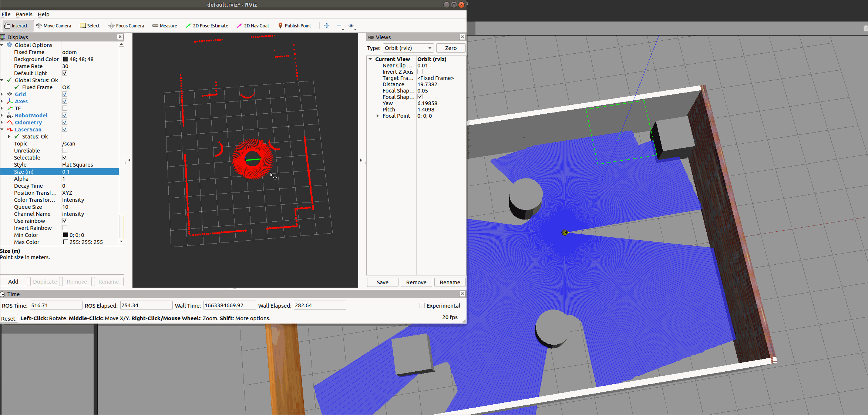Image resolution: width=868 pixels, height=415 pixels.
Task: Collapse the LaserScan display node
Action: [x=2, y=130]
